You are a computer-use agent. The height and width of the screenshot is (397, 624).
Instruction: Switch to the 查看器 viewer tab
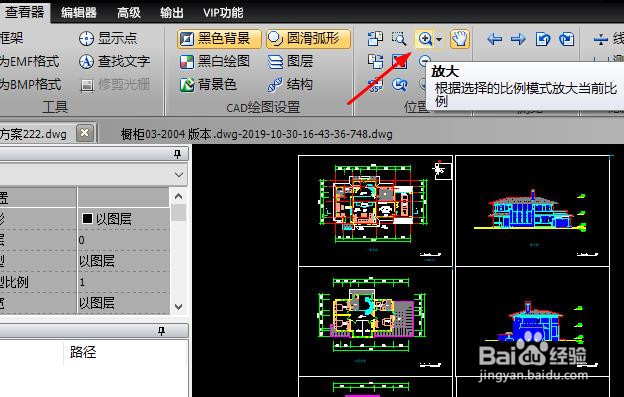pyautogui.click(x=25, y=12)
